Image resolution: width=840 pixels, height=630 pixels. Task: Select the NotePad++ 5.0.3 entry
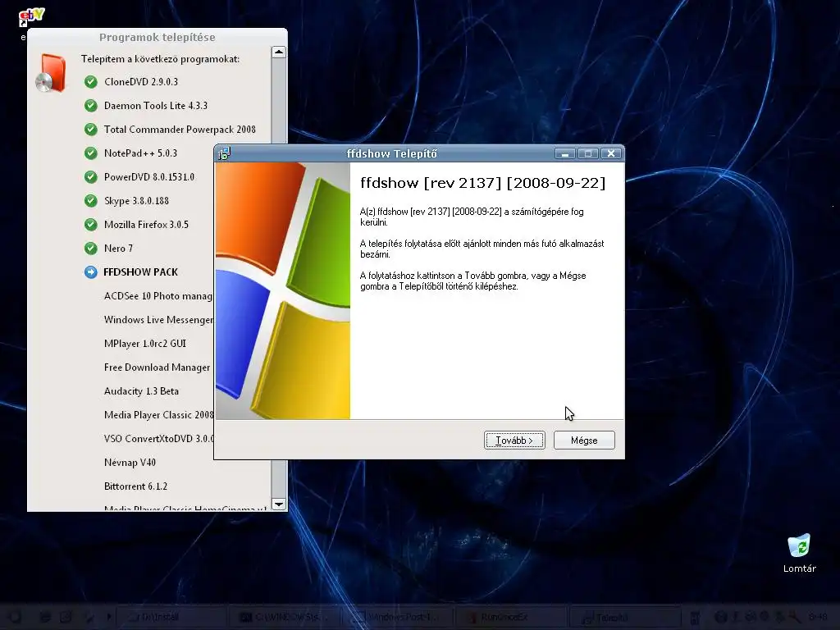(x=140, y=153)
